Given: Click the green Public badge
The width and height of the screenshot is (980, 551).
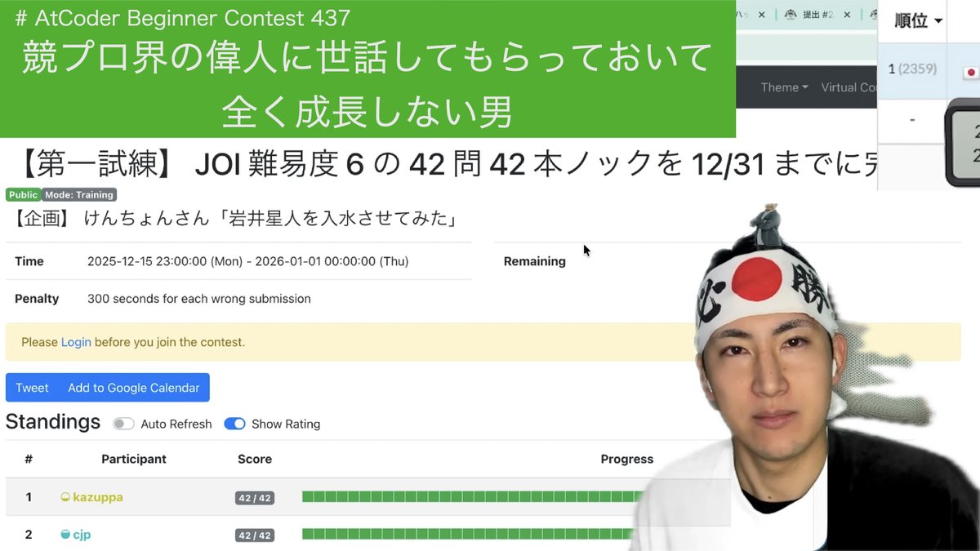Looking at the screenshot, I should click(24, 195).
